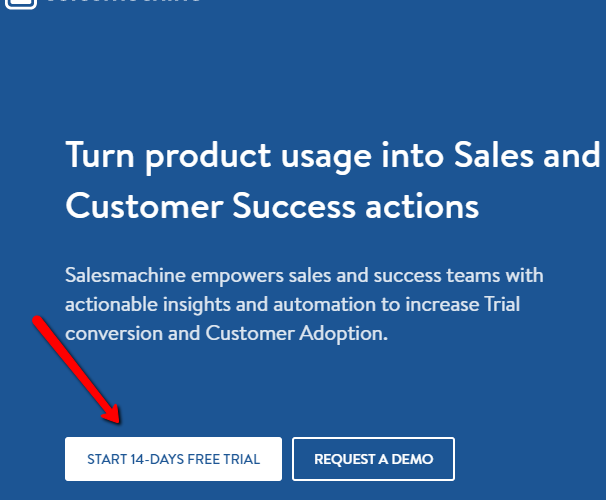The height and width of the screenshot is (500, 606).
Task: Click "product" in the main heading
Action: point(208,156)
